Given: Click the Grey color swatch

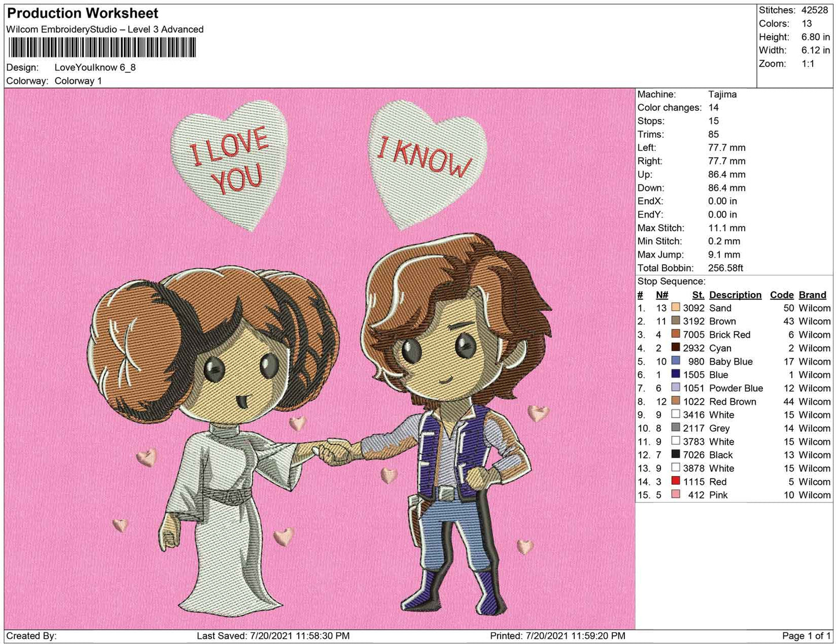Looking at the screenshot, I should coord(675,428).
